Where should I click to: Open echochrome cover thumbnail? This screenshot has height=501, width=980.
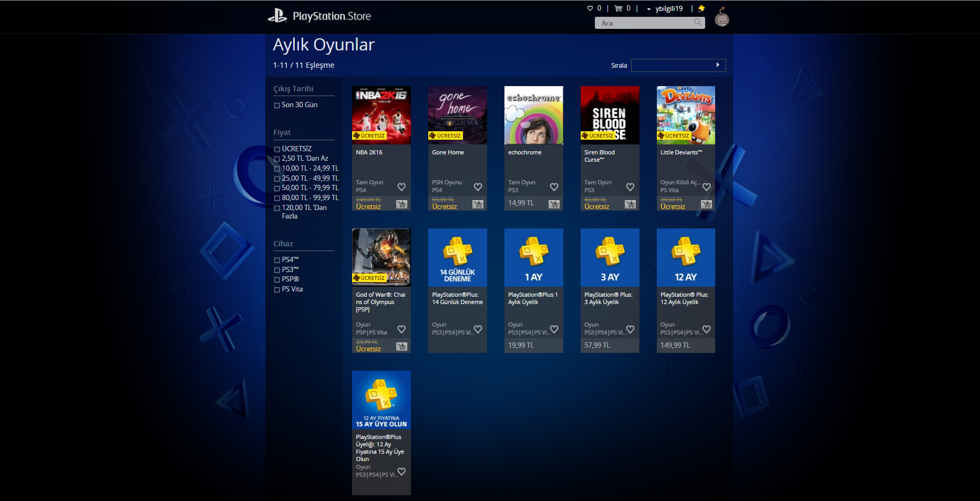(x=534, y=115)
